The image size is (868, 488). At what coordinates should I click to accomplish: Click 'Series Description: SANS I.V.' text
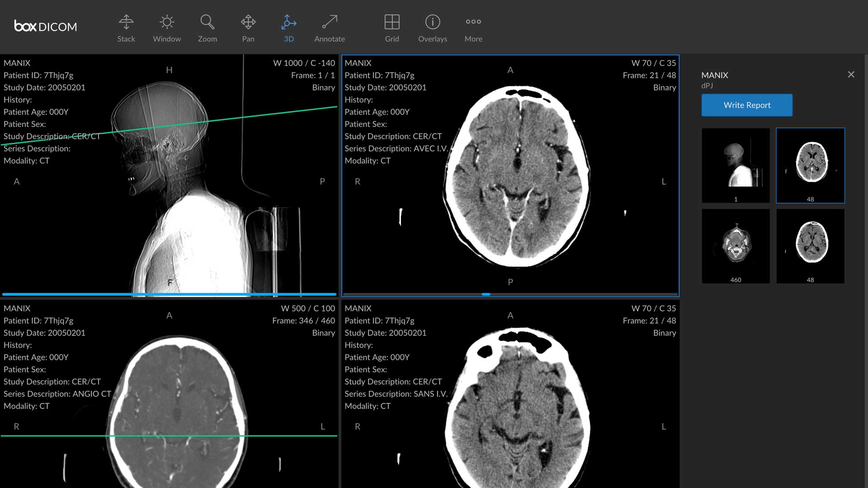(x=396, y=394)
